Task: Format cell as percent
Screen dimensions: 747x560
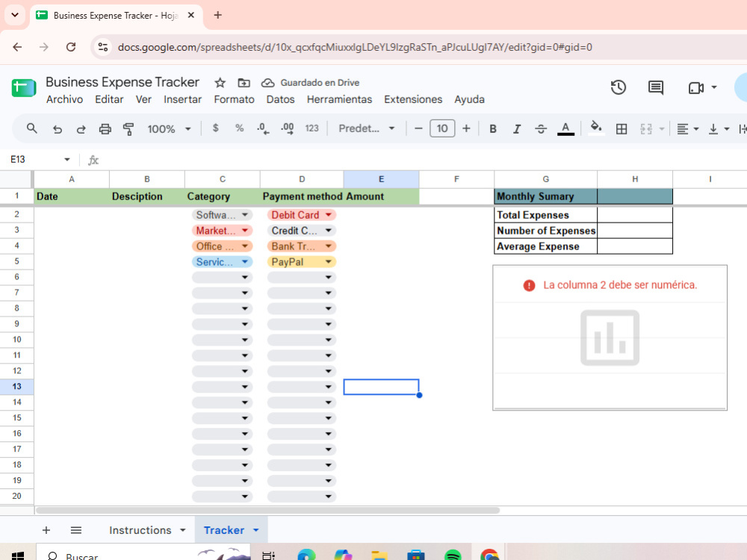Action: point(239,128)
